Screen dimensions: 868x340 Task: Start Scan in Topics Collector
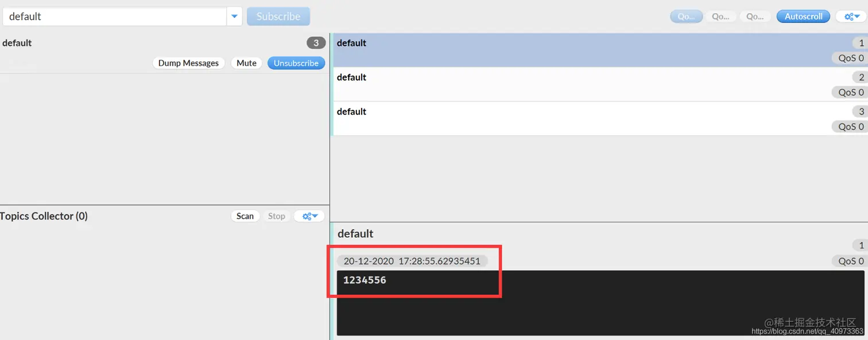click(245, 216)
